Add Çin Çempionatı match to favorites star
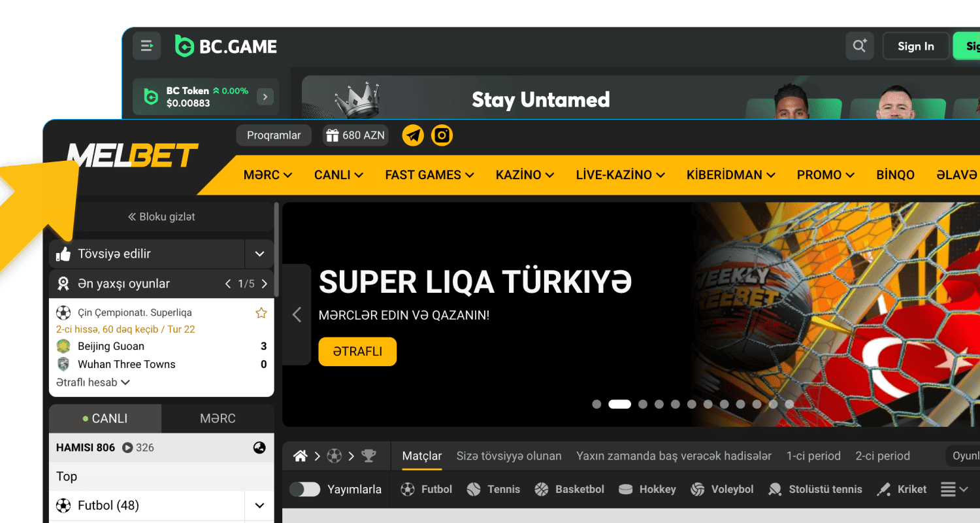Screen dimensions: 980x523 pos(261,313)
